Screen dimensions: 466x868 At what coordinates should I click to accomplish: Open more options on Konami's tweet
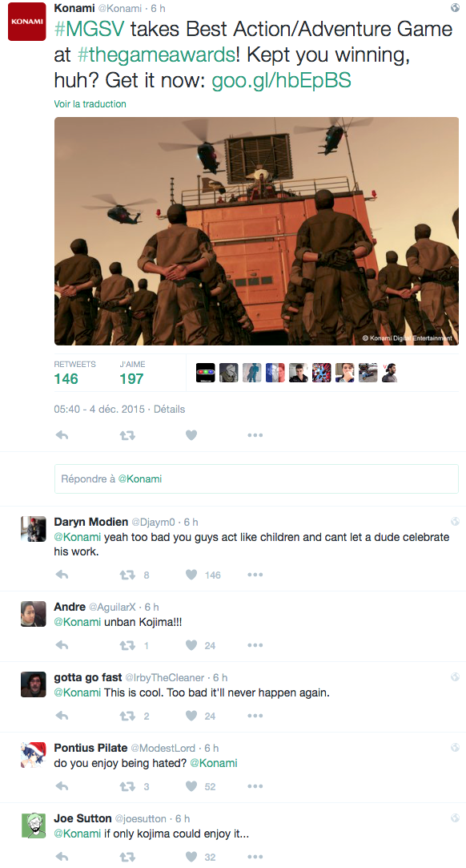(255, 436)
